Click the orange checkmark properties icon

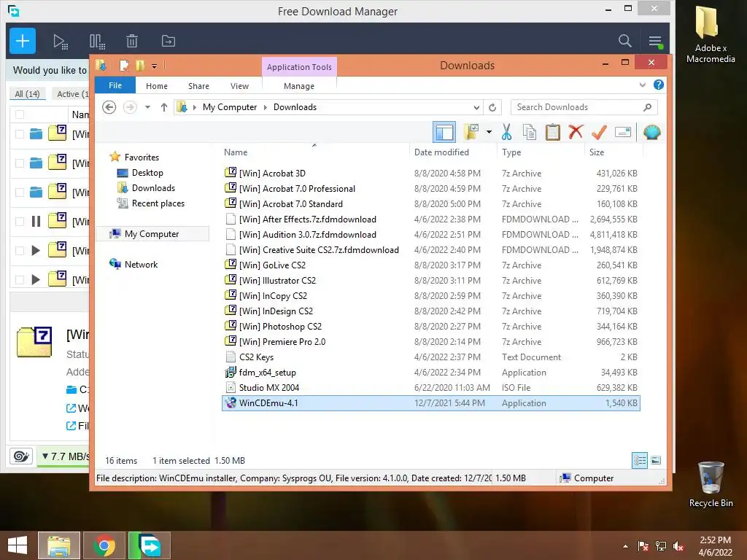tap(599, 132)
